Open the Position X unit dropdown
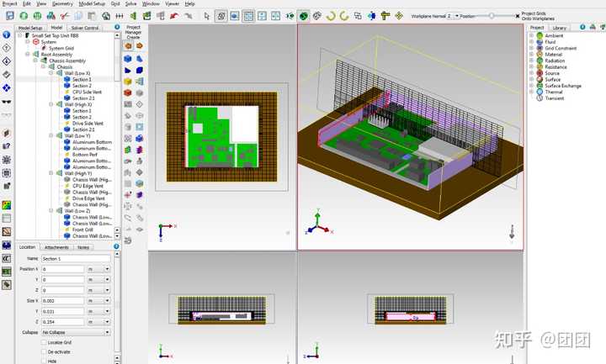The image size is (606, 364). pyautogui.click(x=98, y=269)
